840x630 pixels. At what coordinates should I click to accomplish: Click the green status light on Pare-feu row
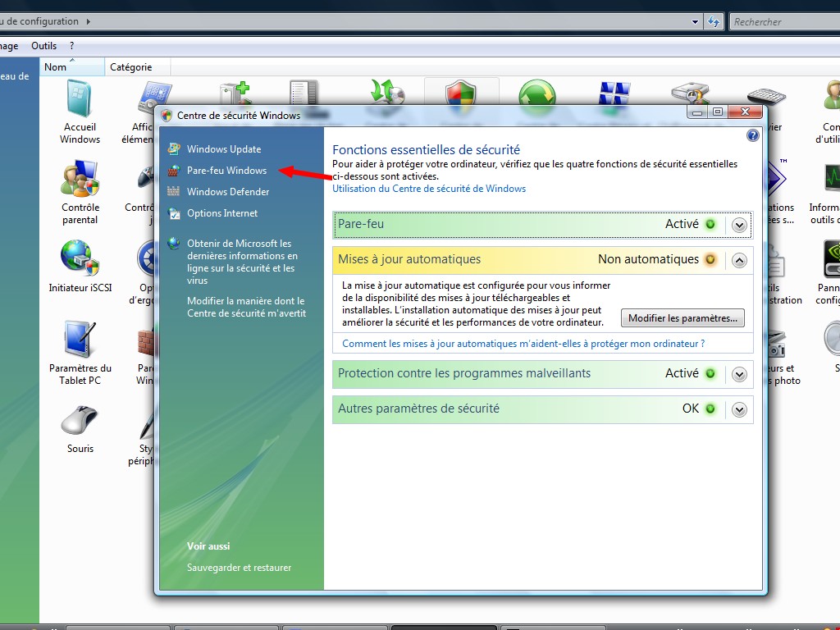click(710, 224)
